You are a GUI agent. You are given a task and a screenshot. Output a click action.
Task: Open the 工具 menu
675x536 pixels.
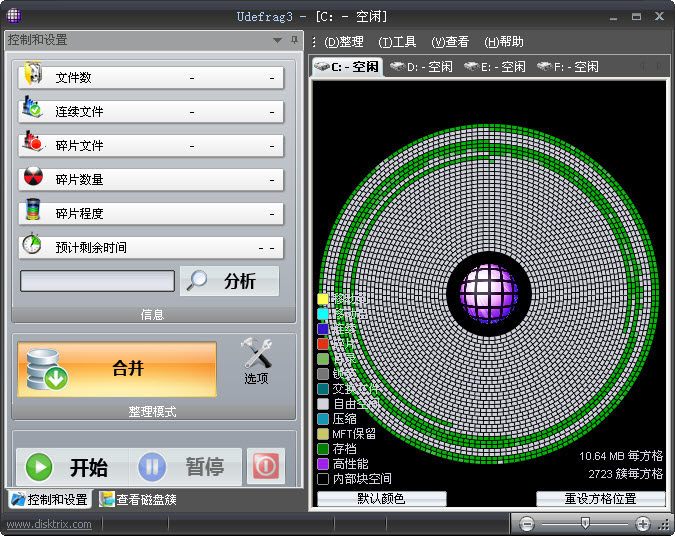397,42
